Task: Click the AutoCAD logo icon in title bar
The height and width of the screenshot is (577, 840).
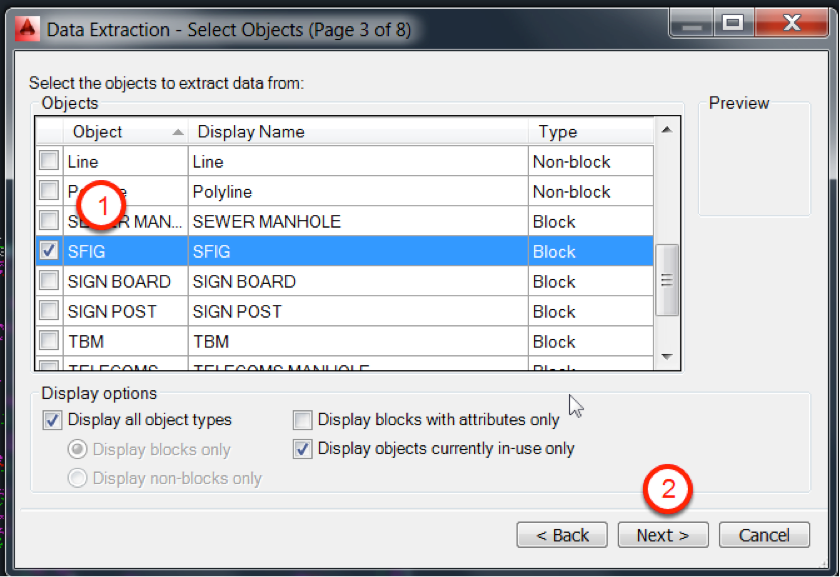Action: click(x=29, y=28)
